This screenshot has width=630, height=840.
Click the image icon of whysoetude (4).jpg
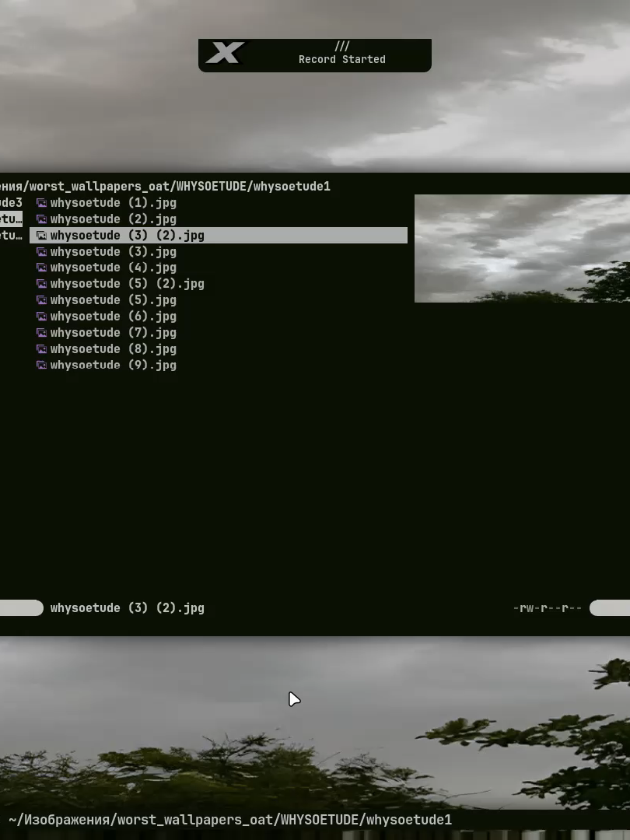click(41, 268)
